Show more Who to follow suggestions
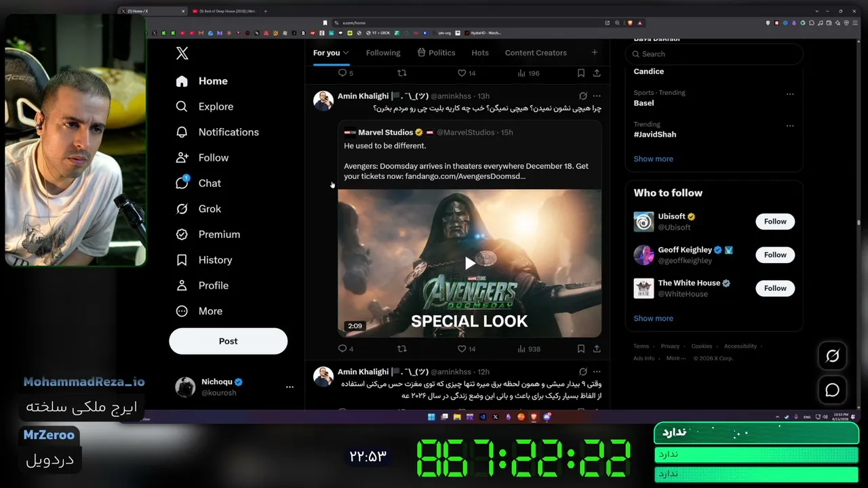The width and height of the screenshot is (868, 488). click(654, 319)
